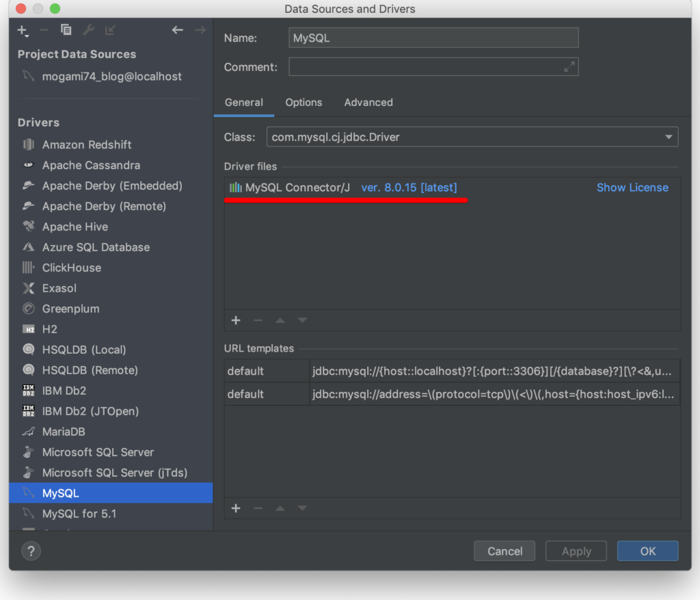Remove URL template with minus icon
Image resolution: width=700 pixels, height=600 pixels.
click(x=258, y=508)
